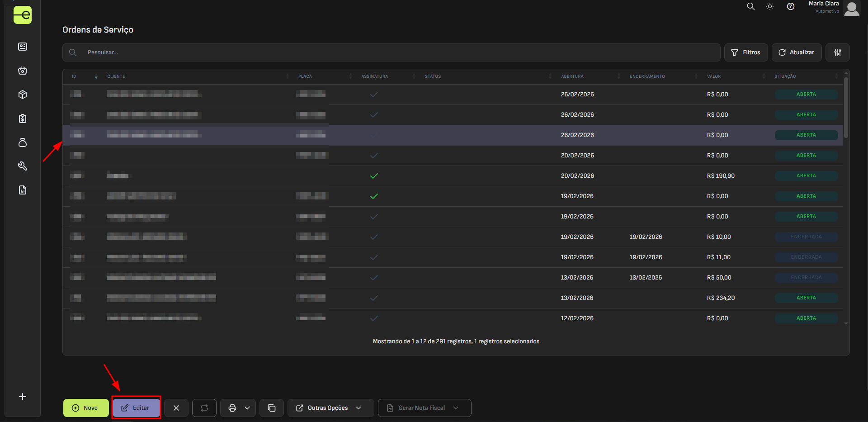
Task: Click the Pesquisar search field
Action: click(x=398, y=52)
